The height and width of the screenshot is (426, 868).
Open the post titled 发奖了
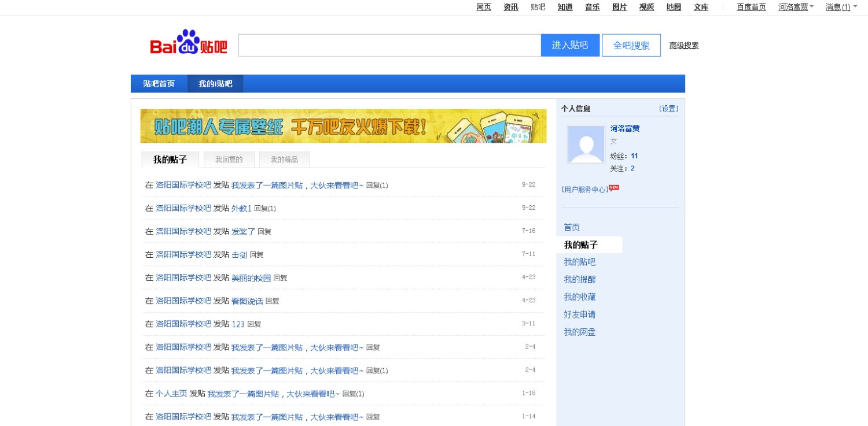click(x=243, y=231)
